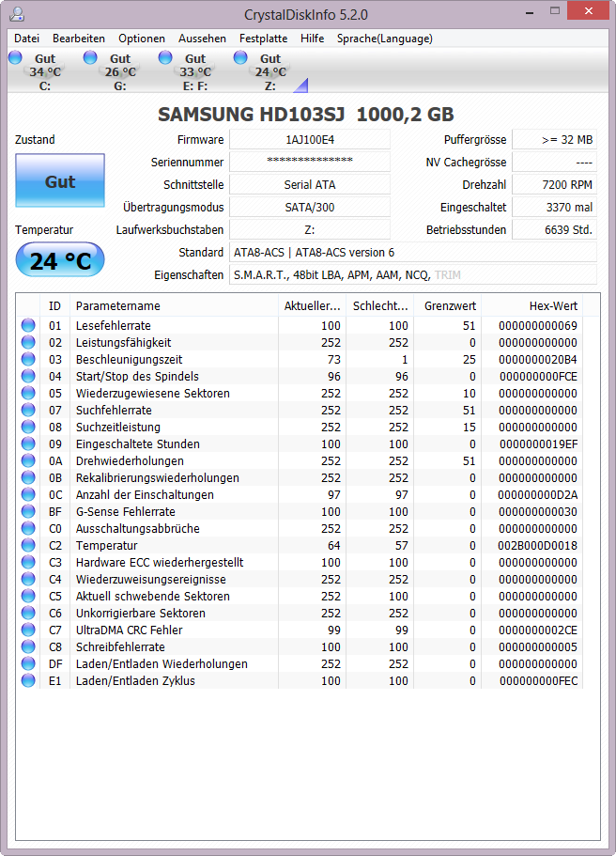
Task: Click the Standard field ATA8-ACS version 6
Action: pyautogui.click(x=413, y=252)
